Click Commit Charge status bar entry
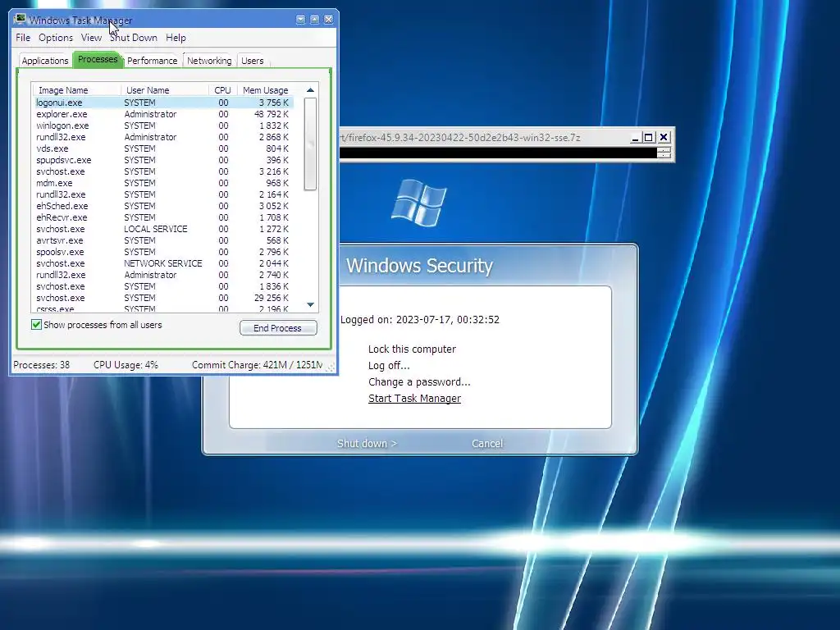This screenshot has width=840, height=630. pyautogui.click(x=257, y=365)
